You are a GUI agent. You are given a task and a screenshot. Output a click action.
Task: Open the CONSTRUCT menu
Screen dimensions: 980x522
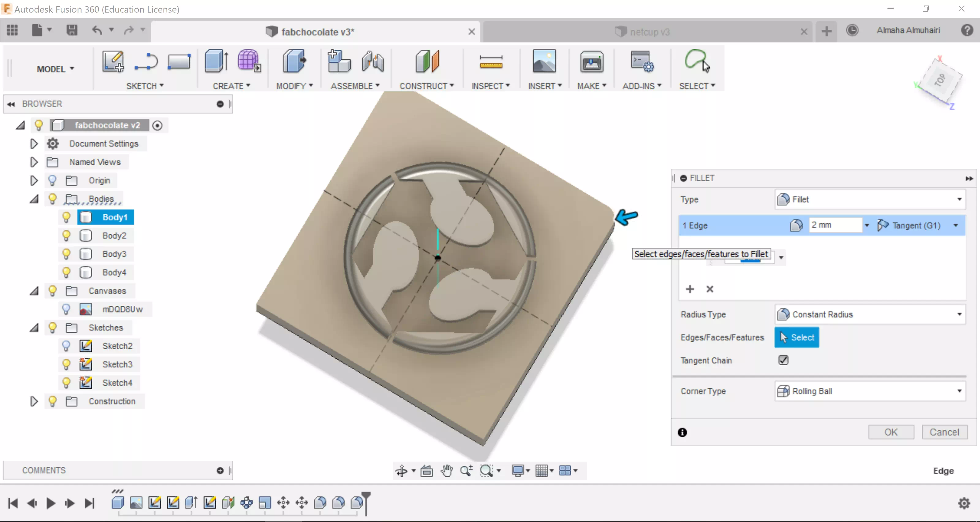[x=426, y=86]
